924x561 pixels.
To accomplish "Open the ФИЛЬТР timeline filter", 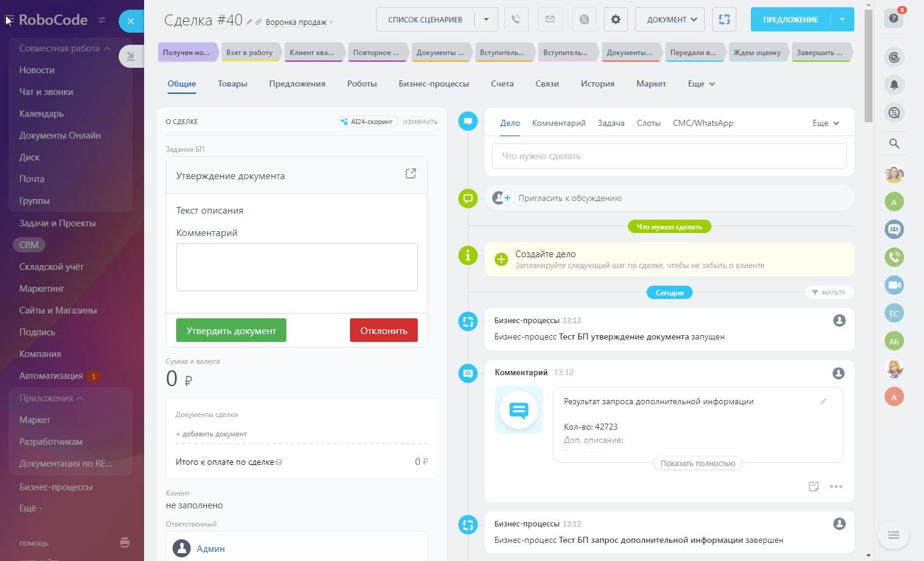I will [829, 292].
